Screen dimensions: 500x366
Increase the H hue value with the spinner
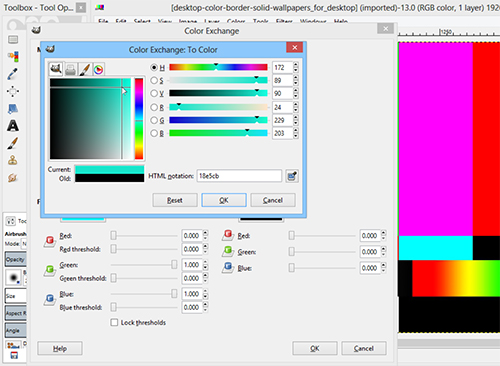tap(296, 65)
